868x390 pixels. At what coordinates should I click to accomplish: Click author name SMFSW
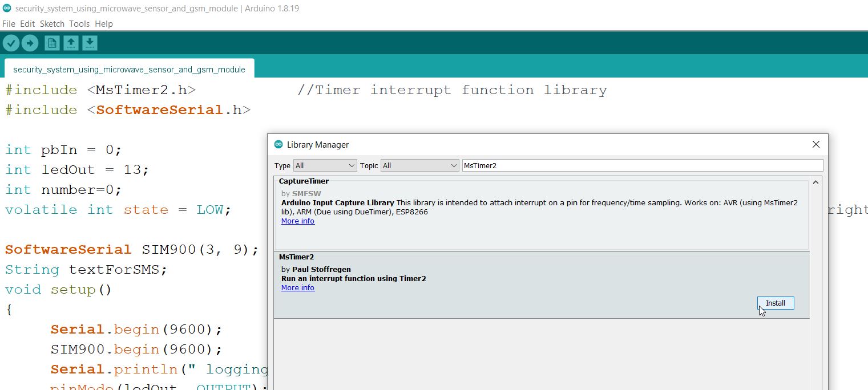tap(305, 193)
